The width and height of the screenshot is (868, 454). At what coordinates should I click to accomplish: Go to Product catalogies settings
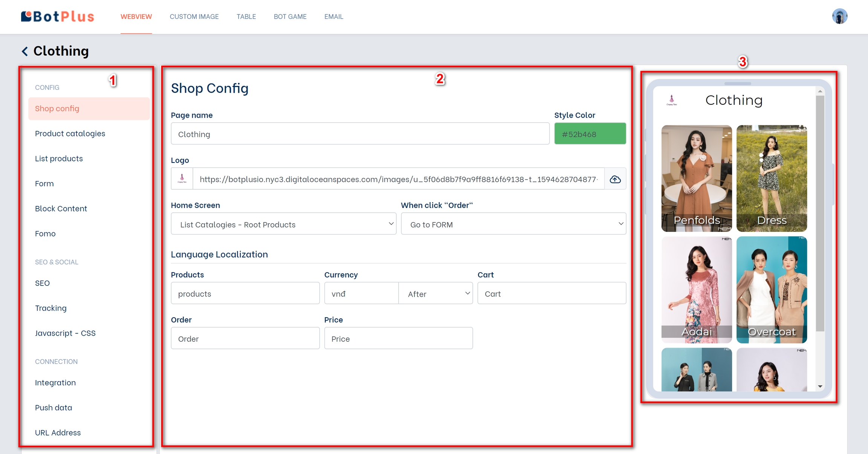[x=70, y=133]
